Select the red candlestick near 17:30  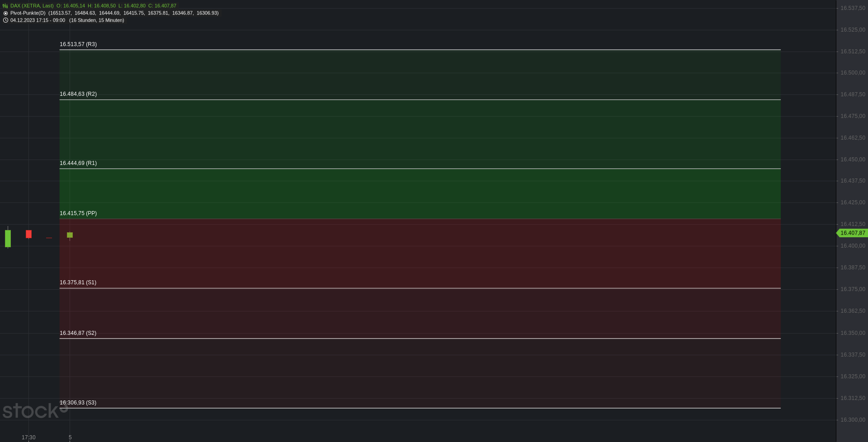click(28, 234)
